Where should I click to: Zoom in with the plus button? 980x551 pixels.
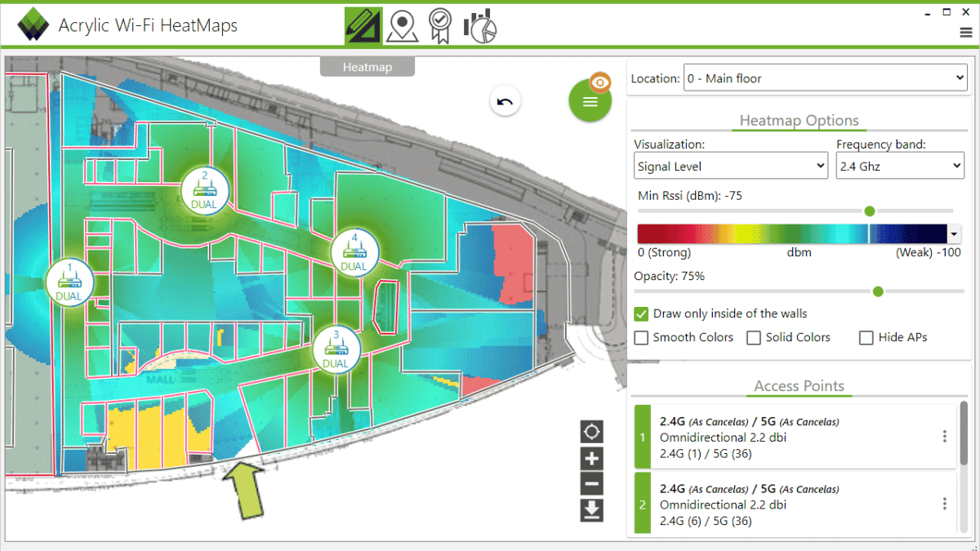point(592,458)
